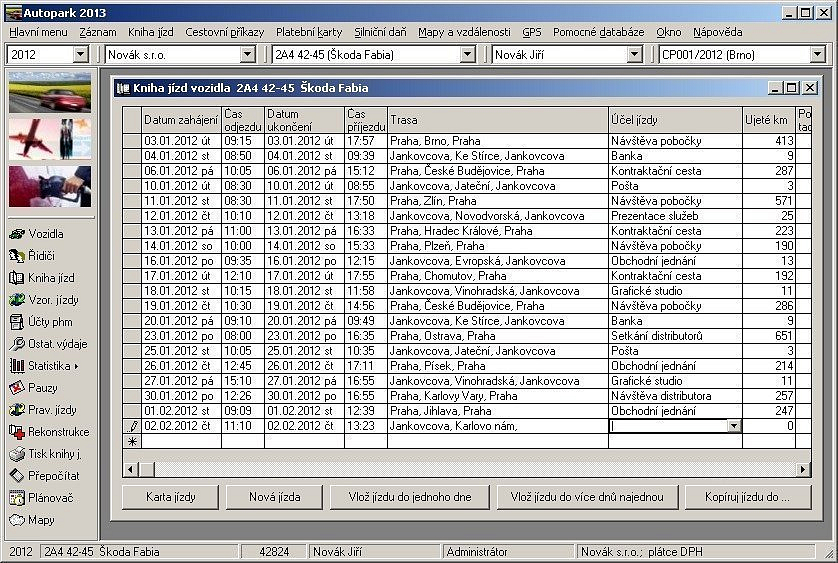Open the Silniční daň menu

click(381, 32)
